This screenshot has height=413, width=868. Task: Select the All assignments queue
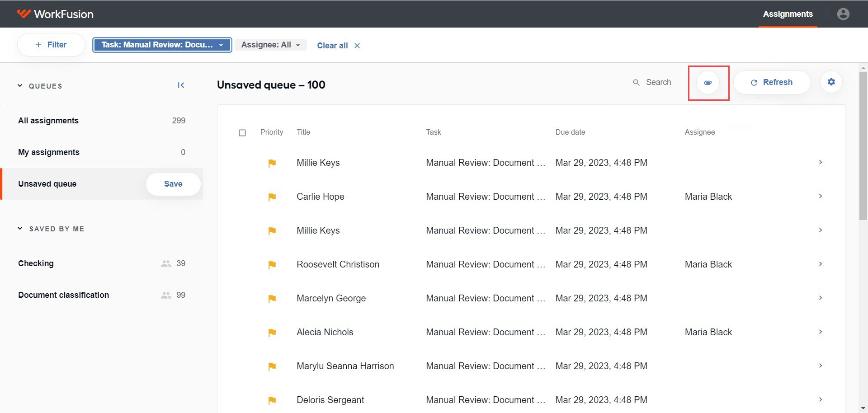[102, 121]
